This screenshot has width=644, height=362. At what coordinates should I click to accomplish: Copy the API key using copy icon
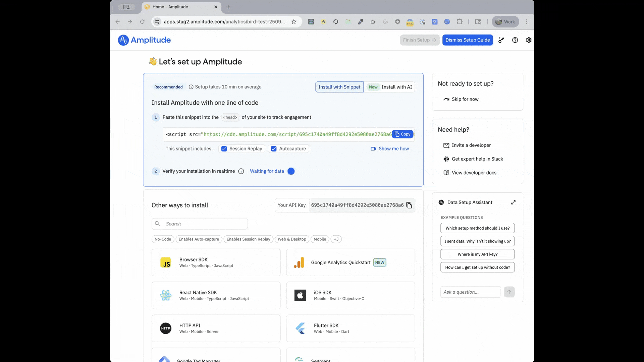409,205
